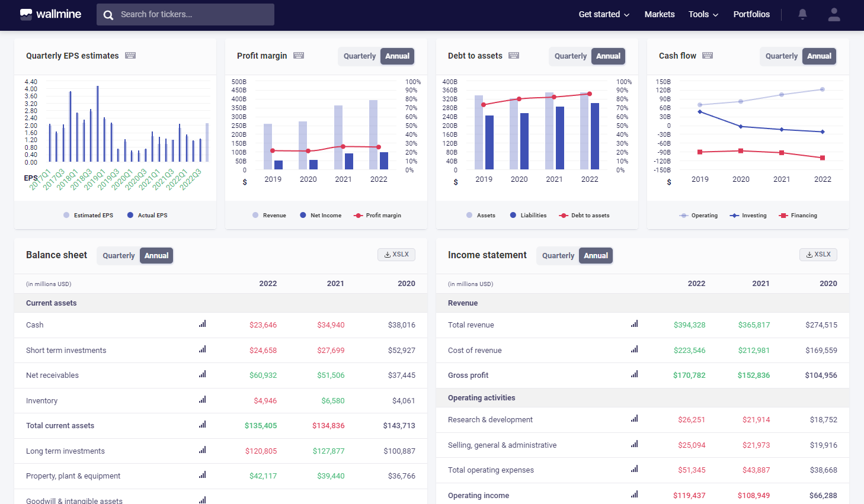Open chart icon for Inventory row
Image resolution: width=864 pixels, height=504 pixels.
[x=202, y=400]
